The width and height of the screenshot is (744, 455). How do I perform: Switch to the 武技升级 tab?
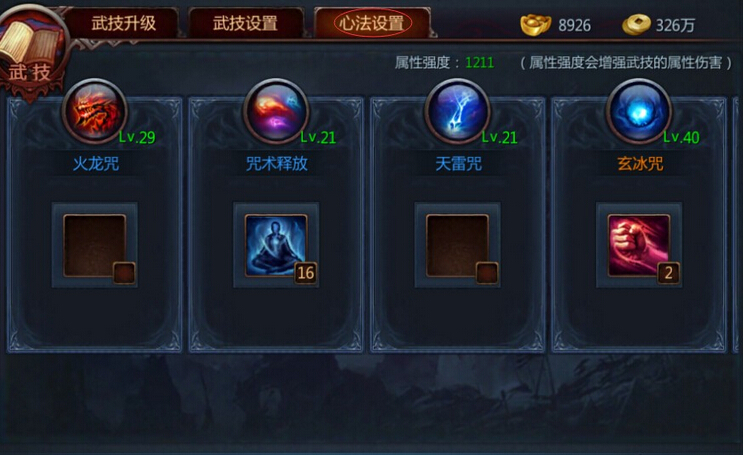[123, 23]
